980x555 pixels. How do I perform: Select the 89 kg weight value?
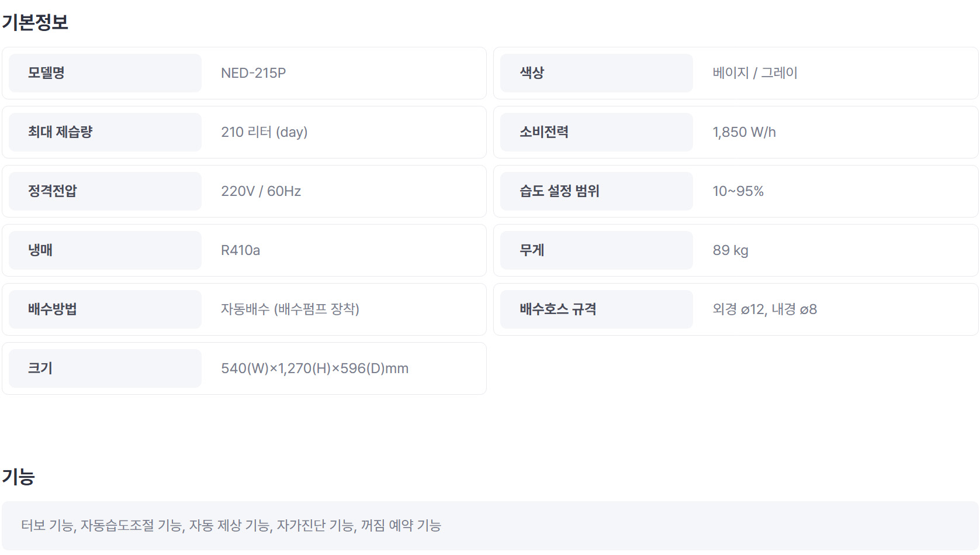click(x=730, y=250)
